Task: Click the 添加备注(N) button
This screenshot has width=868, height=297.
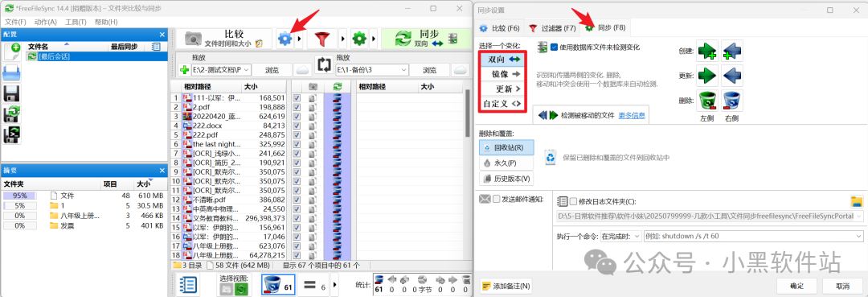Action: [506, 286]
